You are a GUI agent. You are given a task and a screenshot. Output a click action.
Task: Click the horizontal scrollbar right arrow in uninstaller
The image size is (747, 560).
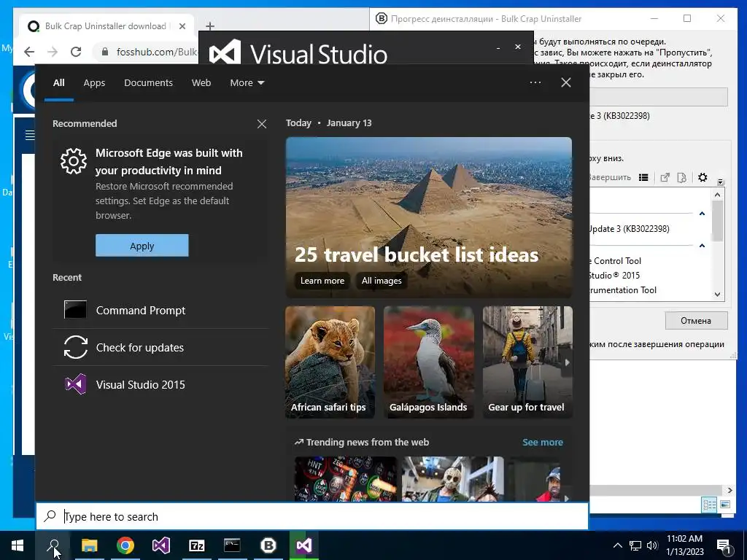[x=729, y=491]
